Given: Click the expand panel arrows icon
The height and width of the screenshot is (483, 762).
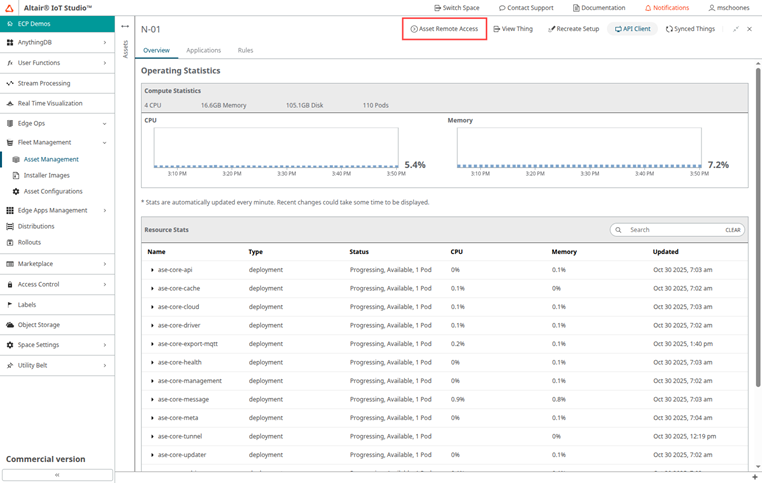Looking at the screenshot, I should [x=736, y=29].
